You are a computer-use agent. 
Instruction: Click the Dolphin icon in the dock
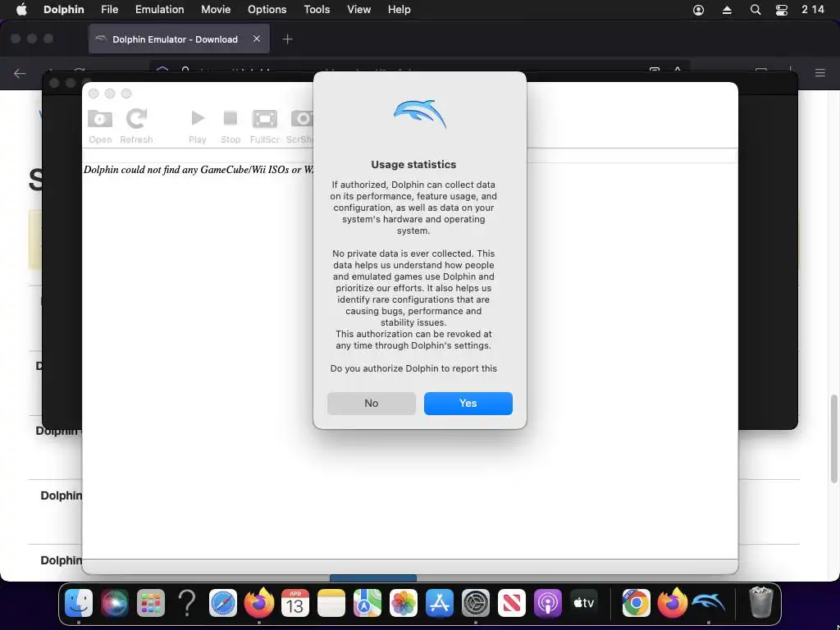708,603
